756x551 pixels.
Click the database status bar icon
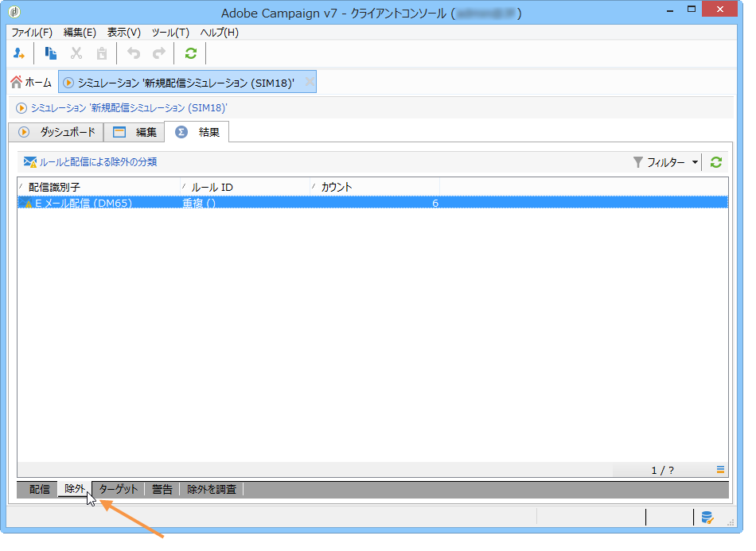point(707,518)
